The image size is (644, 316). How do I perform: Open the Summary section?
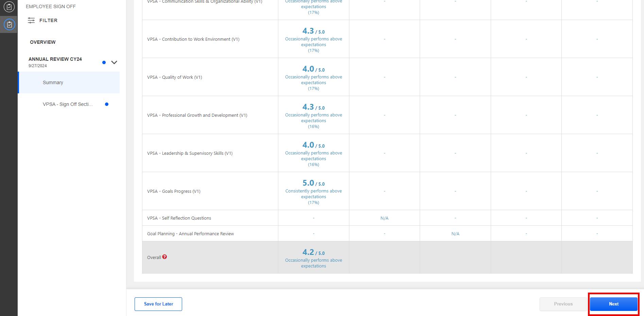click(53, 82)
